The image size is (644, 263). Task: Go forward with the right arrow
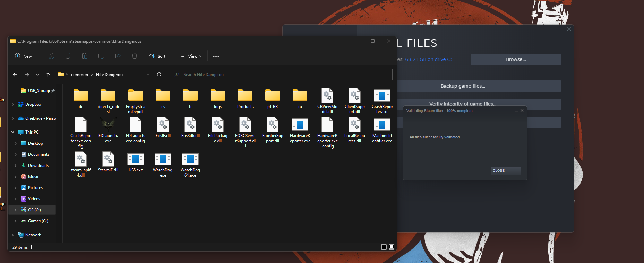click(27, 75)
